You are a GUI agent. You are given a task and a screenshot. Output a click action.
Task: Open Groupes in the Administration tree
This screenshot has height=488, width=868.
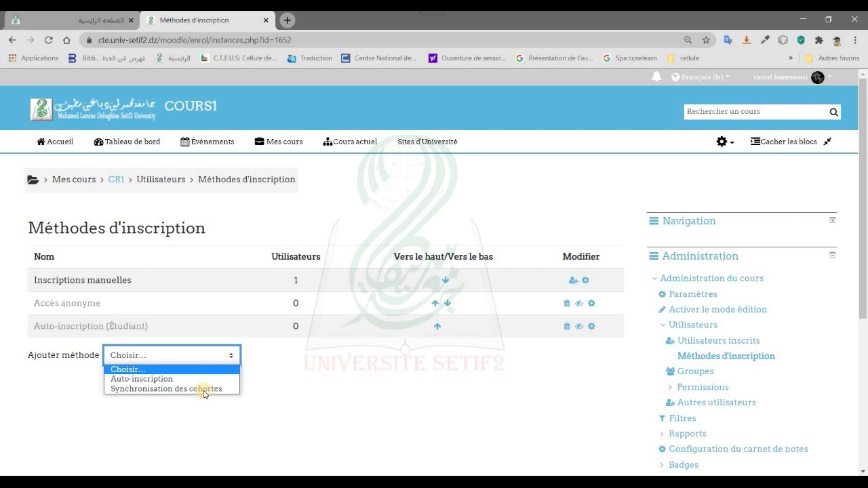(695, 371)
